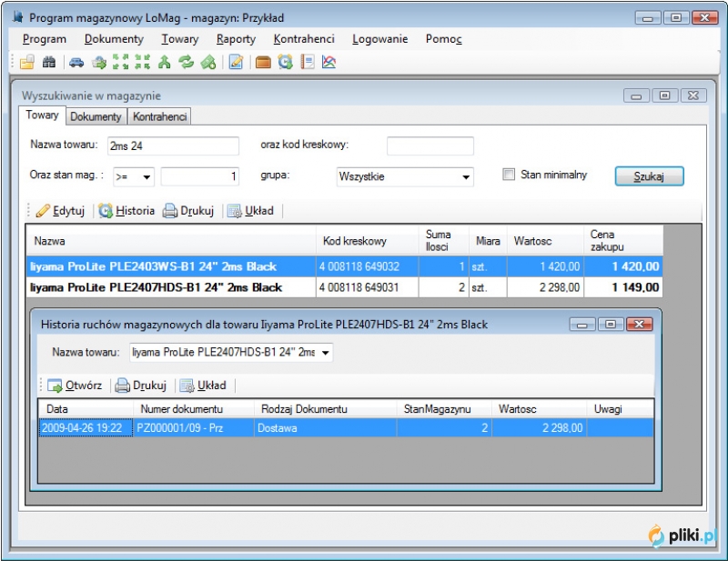Click the green arrow icon beside Otwórz
The image size is (728, 561).
point(55,386)
